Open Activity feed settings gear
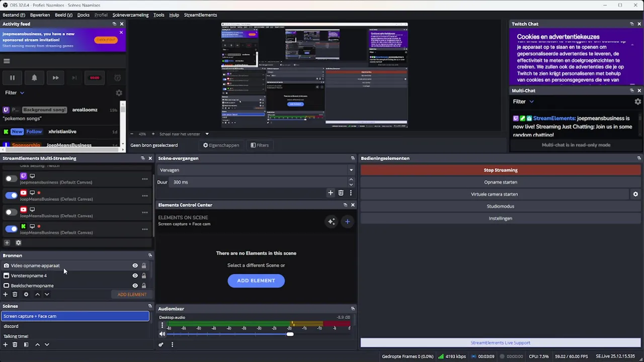Screen dimensions: 644x362 coord(119,93)
